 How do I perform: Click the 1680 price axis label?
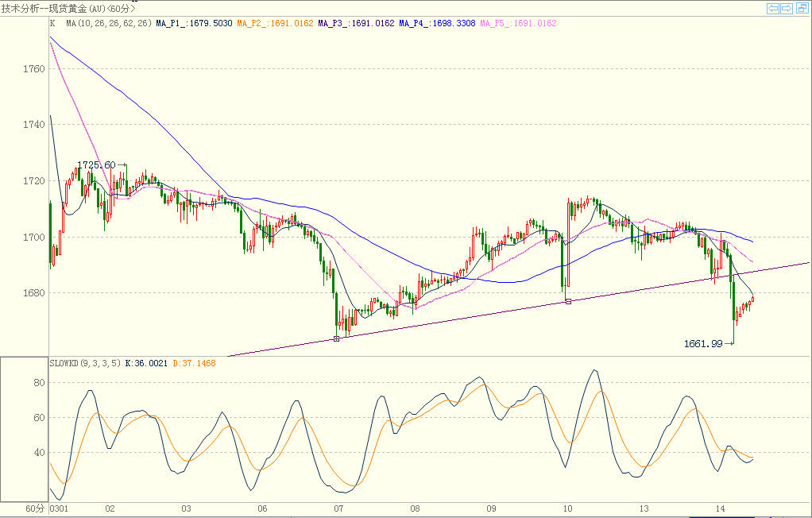click(x=34, y=293)
